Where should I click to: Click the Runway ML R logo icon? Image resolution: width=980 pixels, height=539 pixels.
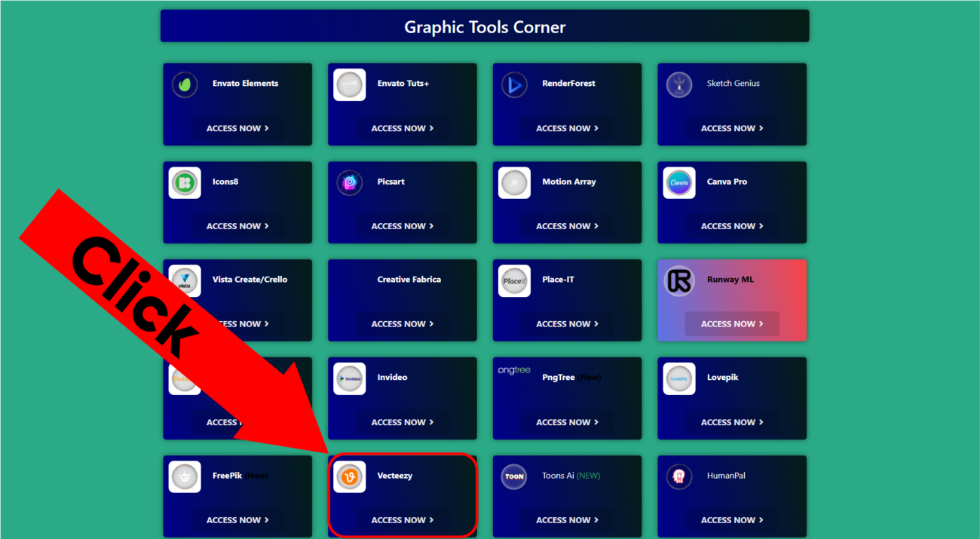(x=679, y=280)
